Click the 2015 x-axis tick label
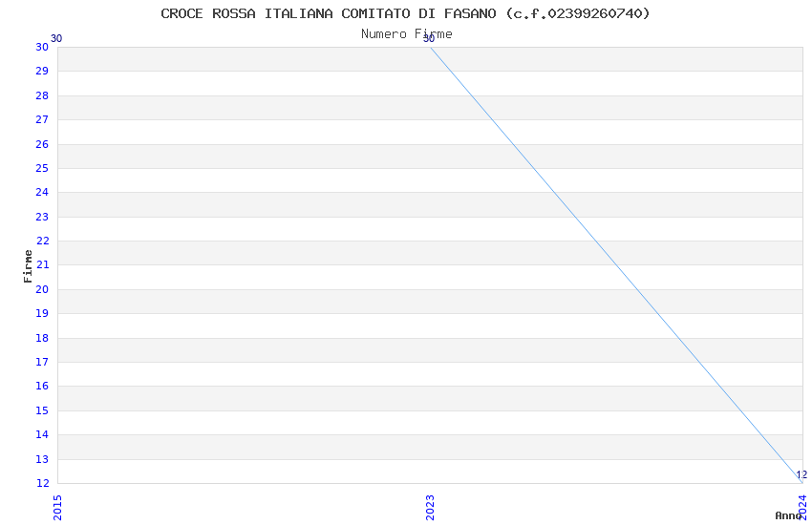 point(57,508)
